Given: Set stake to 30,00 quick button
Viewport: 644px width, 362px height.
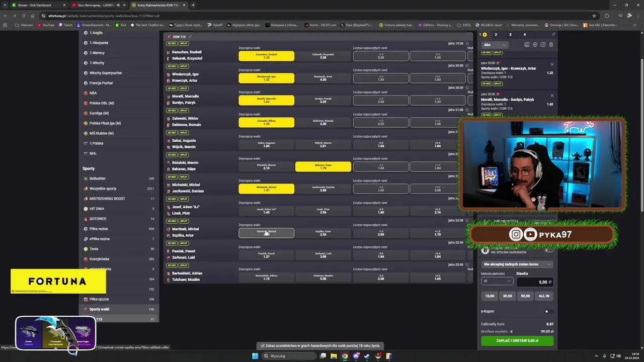Looking at the screenshot, I should click(x=508, y=296).
